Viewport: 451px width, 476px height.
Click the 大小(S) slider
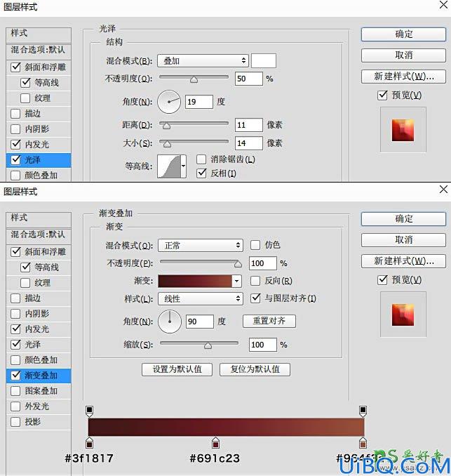click(194, 143)
